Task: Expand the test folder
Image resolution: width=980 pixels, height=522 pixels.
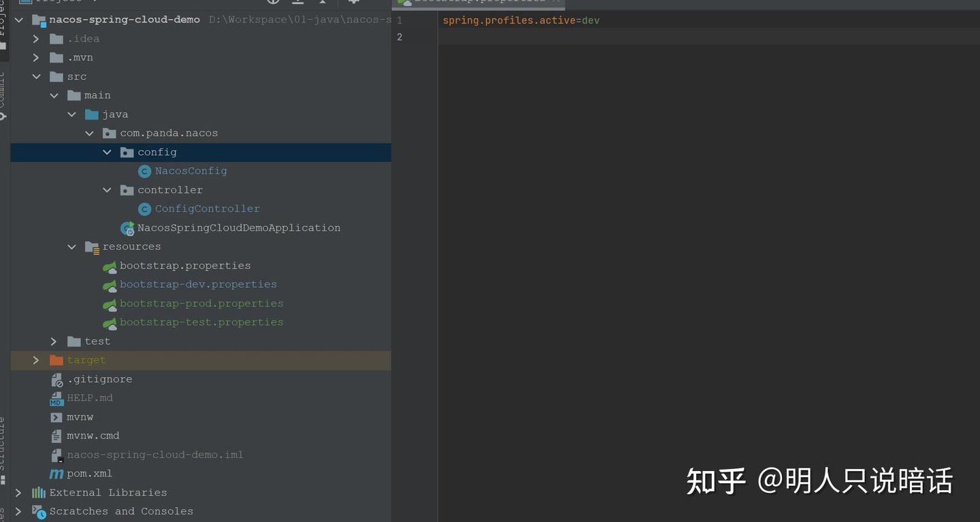Action: [54, 341]
